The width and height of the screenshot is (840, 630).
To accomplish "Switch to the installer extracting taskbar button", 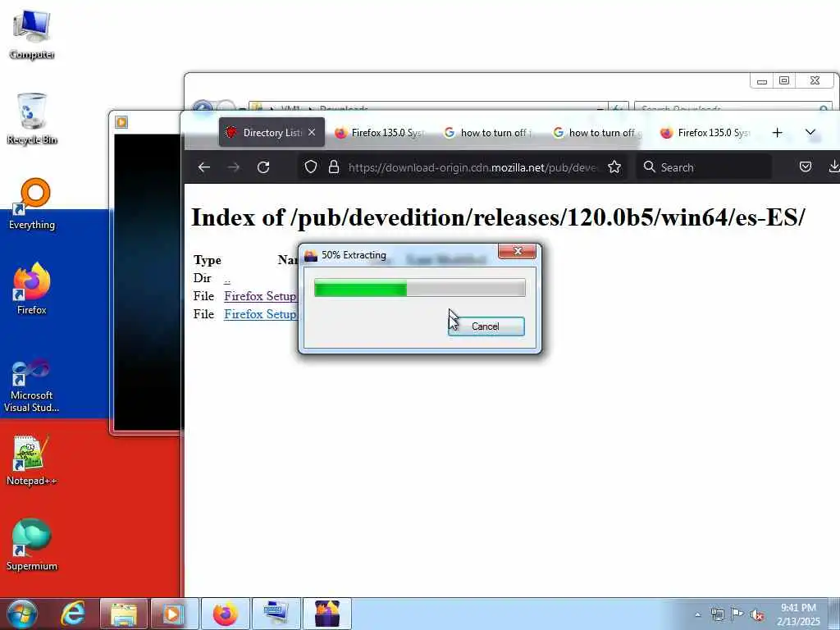I will 327,614.
